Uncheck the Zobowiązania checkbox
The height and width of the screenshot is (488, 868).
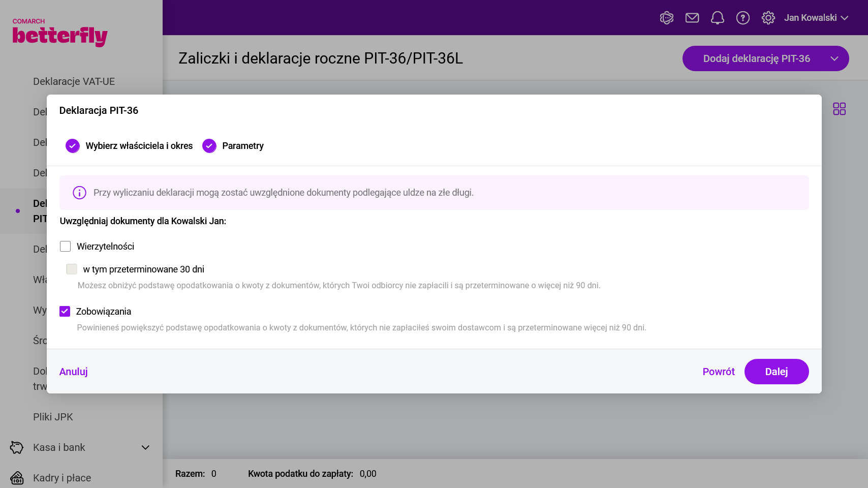pyautogui.click(x=65, y=311)
